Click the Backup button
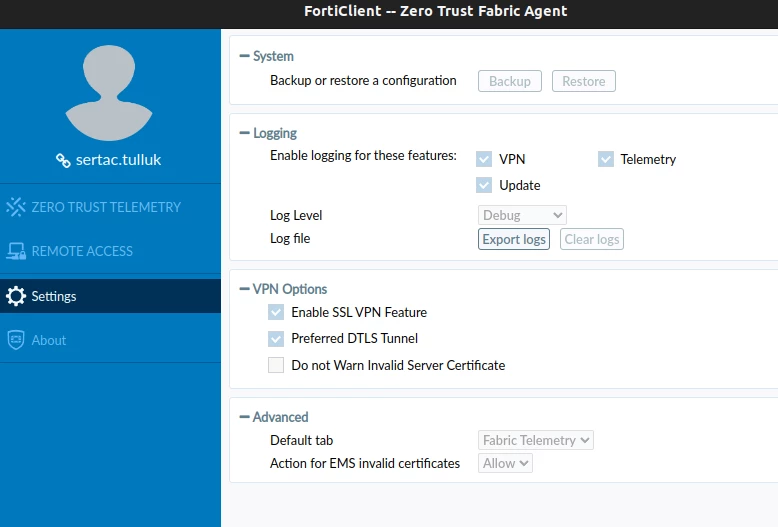Viewport: 778px width, 527px height. [510, 81]
